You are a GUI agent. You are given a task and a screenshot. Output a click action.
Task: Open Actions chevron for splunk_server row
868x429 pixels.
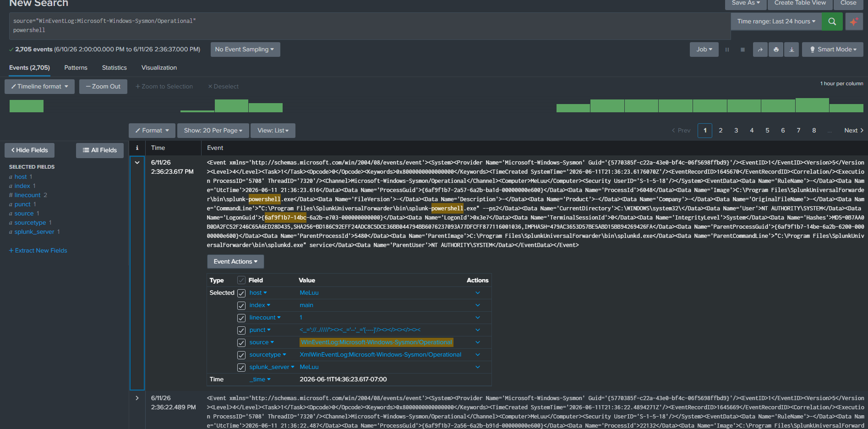pos(478,367)
